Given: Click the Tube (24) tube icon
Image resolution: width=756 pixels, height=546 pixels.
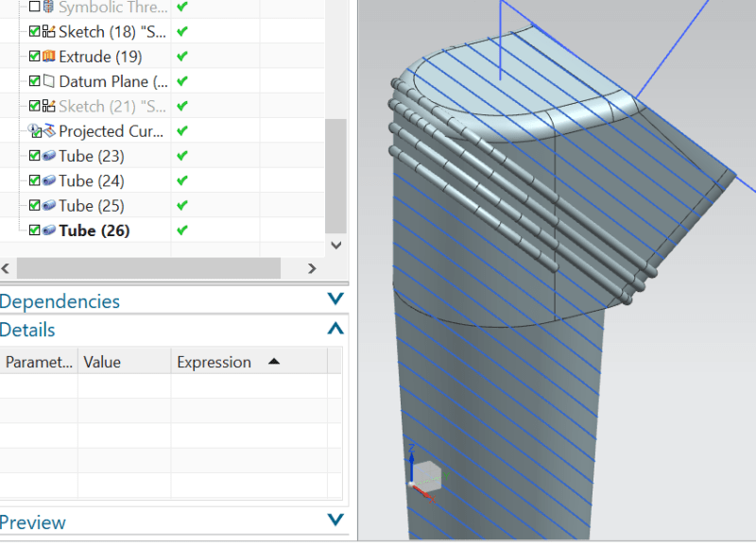Looking at the screenshot, I should 49,180.
